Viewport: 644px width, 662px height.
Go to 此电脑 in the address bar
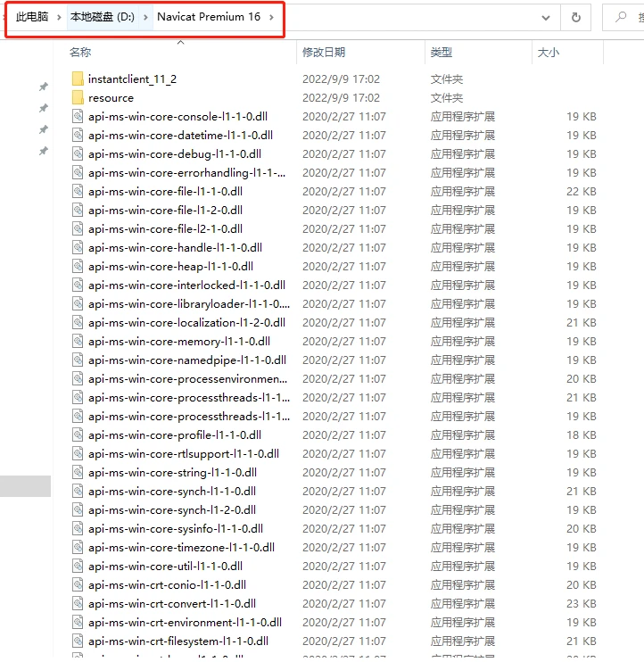tap(32, 17)
